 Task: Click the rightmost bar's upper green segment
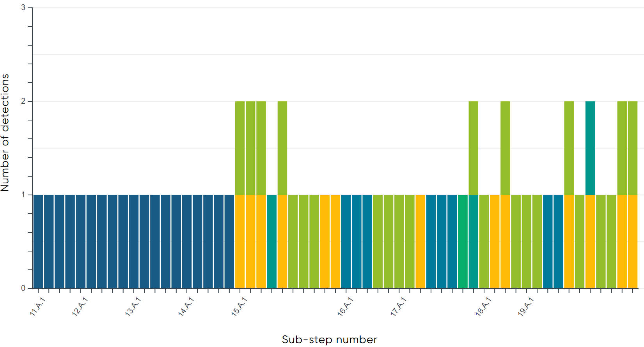point(633,148)
